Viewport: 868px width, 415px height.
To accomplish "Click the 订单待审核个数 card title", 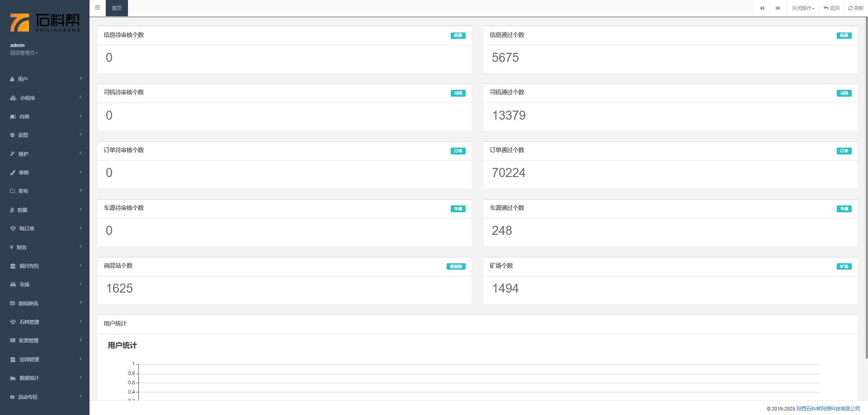I will (x=124, y=150).
